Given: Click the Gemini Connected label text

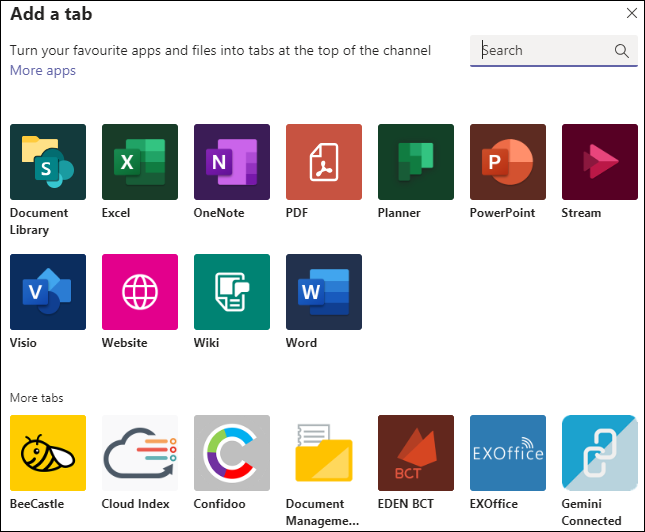Looking at the screenshot, I should pyautogui.click(x=592, y=512).
